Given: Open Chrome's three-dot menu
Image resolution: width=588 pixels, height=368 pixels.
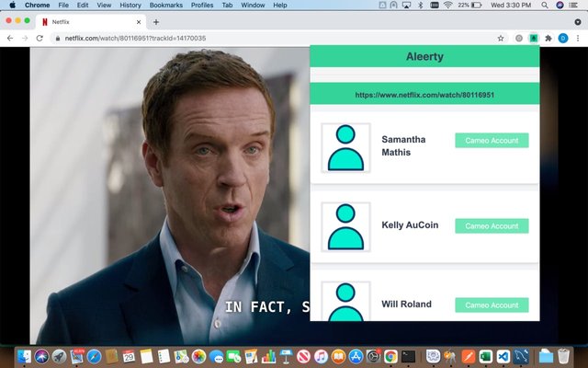Looking at the screenshot, I should [578, 38].
